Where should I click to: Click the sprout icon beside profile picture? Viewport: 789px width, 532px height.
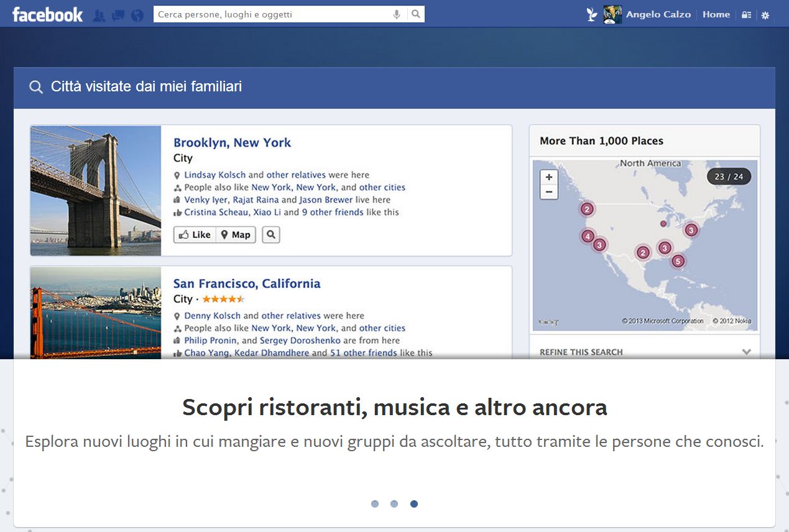[592, 14]
